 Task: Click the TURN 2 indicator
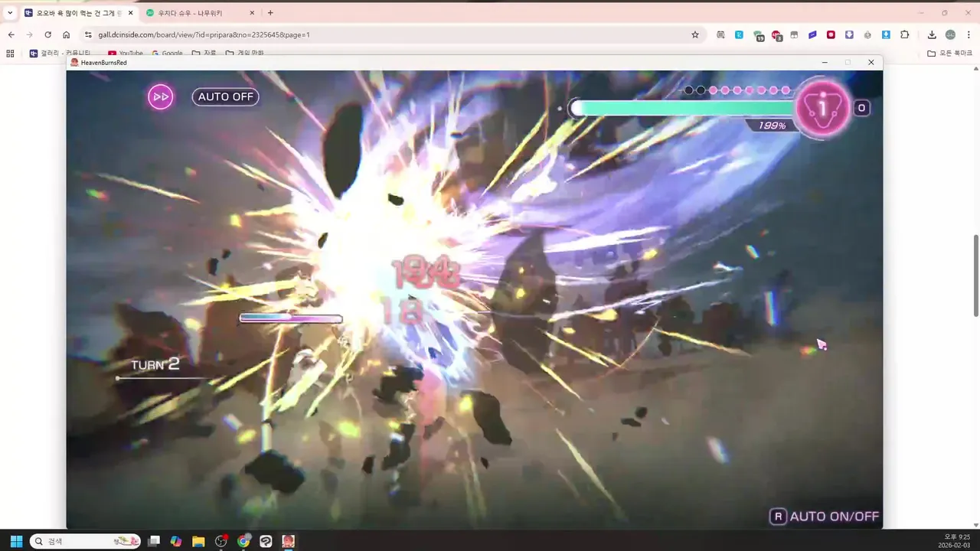[155, 365]
